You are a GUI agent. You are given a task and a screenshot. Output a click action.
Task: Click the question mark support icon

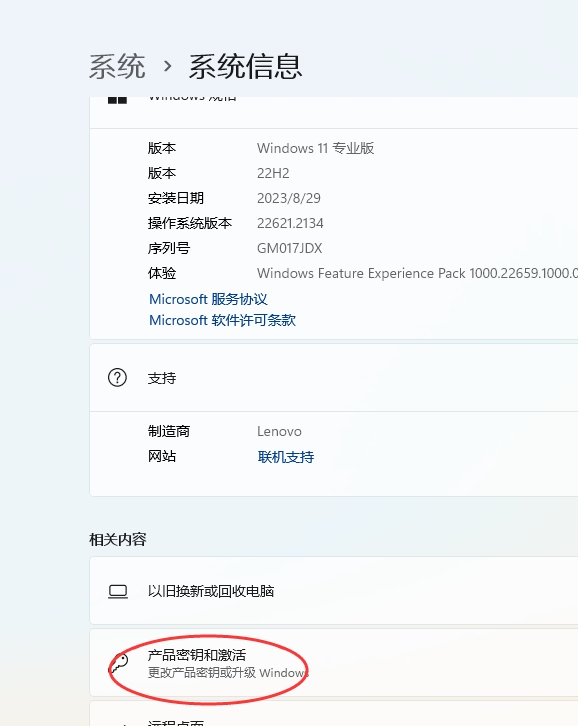[117, 378]
